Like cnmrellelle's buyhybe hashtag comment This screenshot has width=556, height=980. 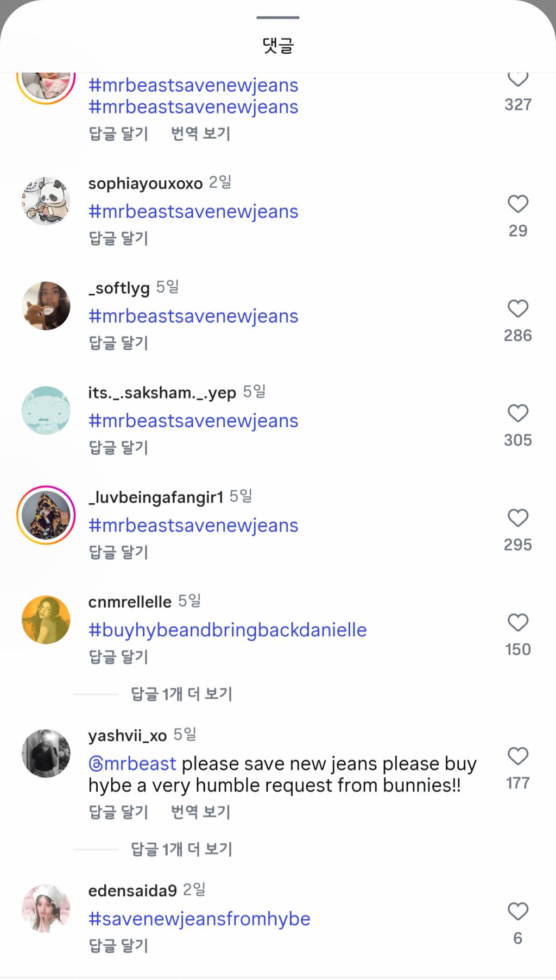(517, 623)
